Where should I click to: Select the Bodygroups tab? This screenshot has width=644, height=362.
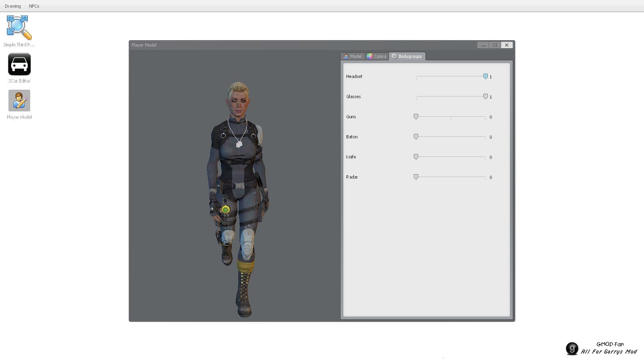coord(407,56)
